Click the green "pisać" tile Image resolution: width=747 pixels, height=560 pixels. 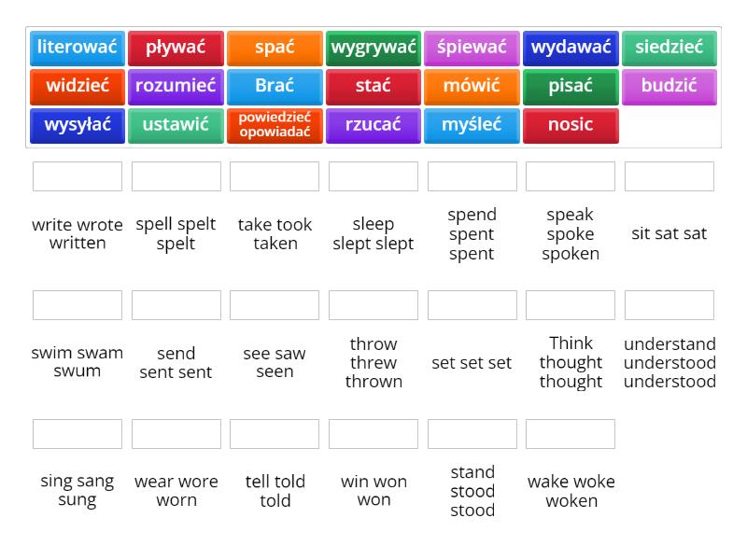pos(571,86)
